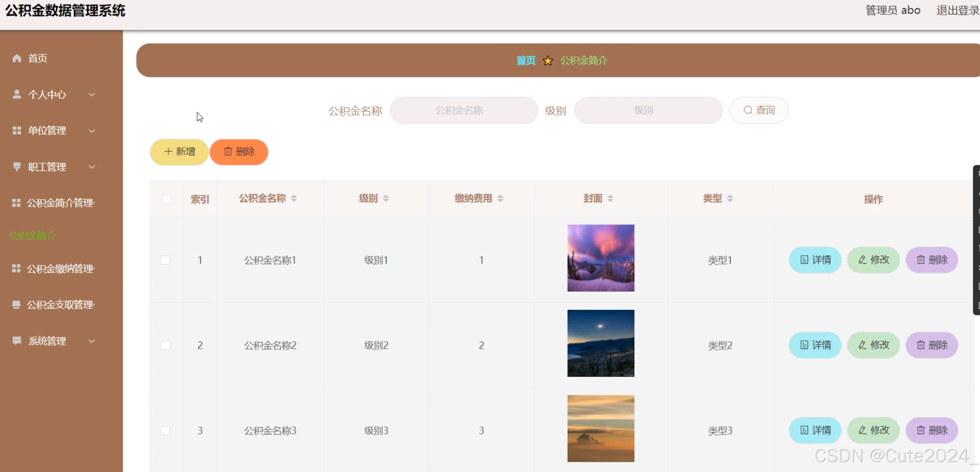The height and width of the screenshot is (472, 980).
Task: Check the checkbox for row 1
Action: click(x=166, y=260)
